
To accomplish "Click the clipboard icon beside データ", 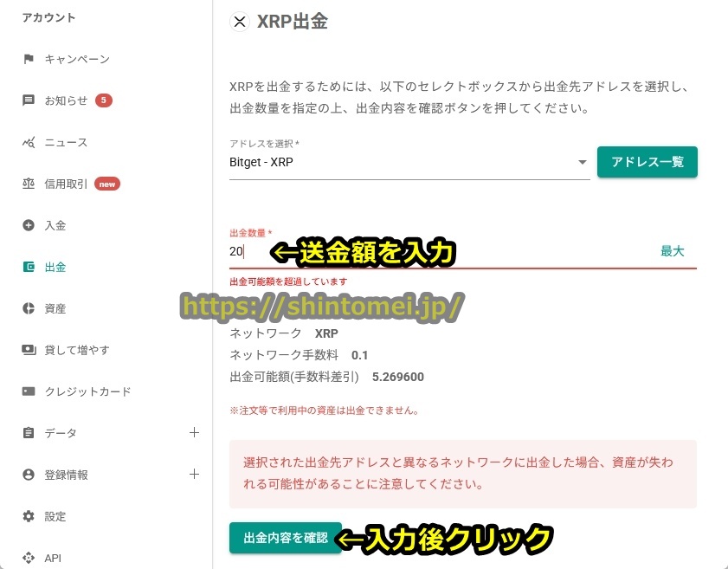I will (29, 433).
